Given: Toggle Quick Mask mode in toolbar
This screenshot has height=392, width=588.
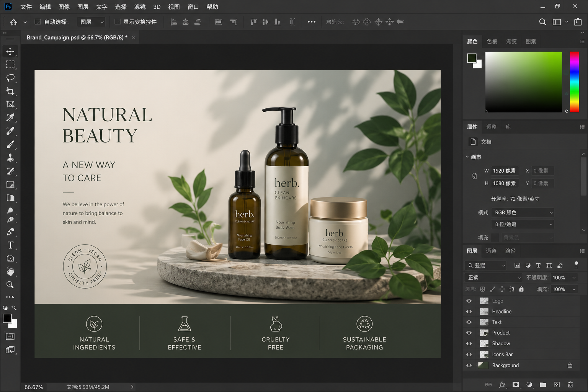Looking at the screenshot, I should click(10, 336).
